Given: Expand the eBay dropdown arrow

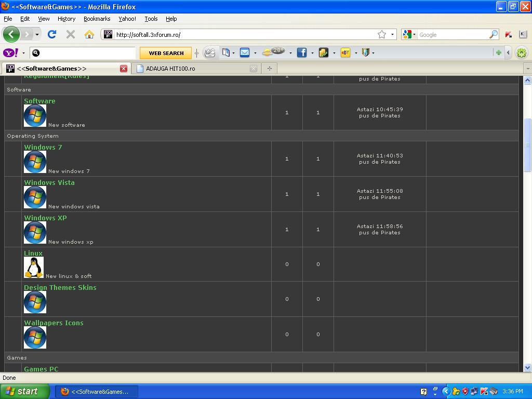Looking at the screenshot, I should [355, 53].
